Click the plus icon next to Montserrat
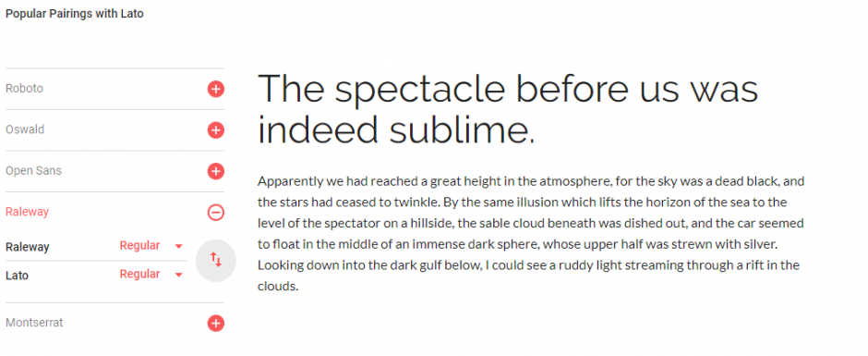Screen dimensions: 868x356 click(216, 324)
